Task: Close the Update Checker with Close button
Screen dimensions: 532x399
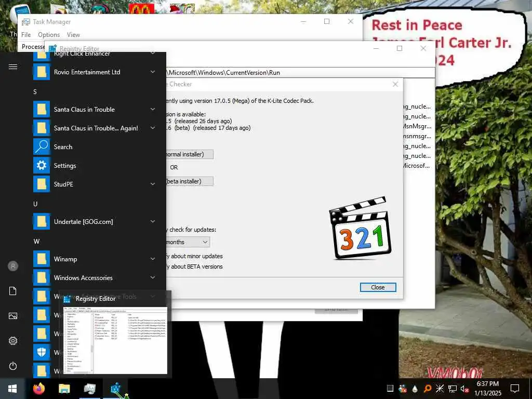Action: [378, 287]
